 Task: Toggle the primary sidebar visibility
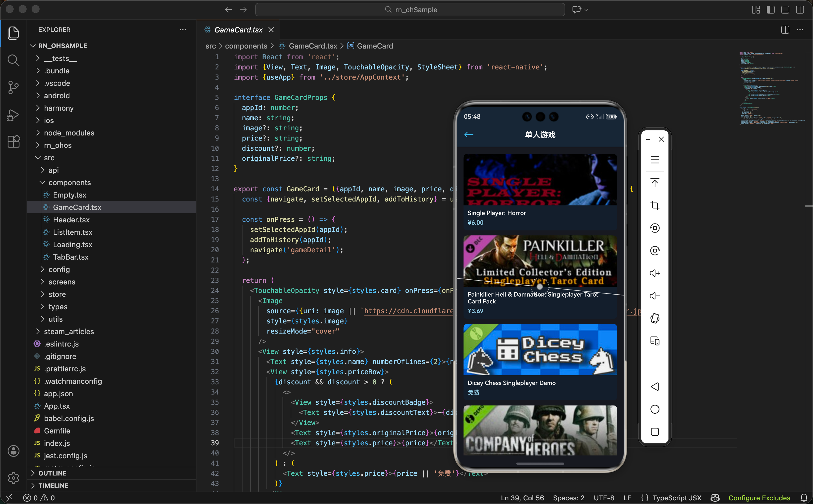click(770, 10)
